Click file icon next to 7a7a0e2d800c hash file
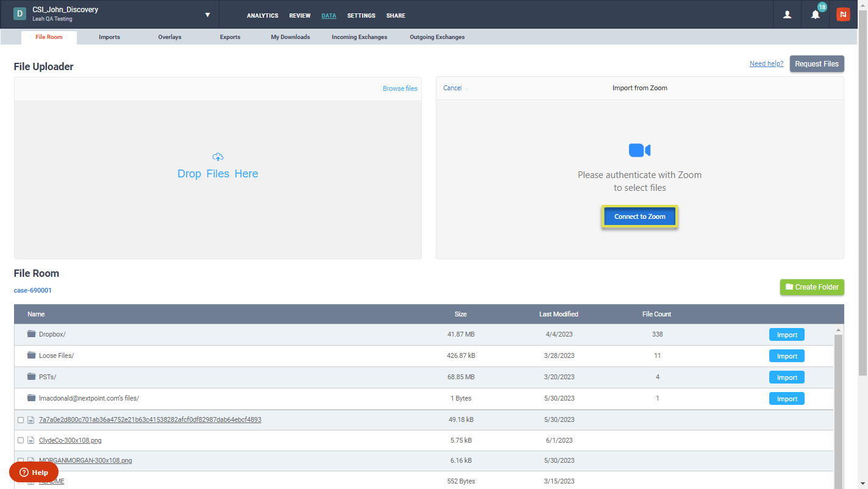This screenshot has width=868, height=489. [30, 420]
